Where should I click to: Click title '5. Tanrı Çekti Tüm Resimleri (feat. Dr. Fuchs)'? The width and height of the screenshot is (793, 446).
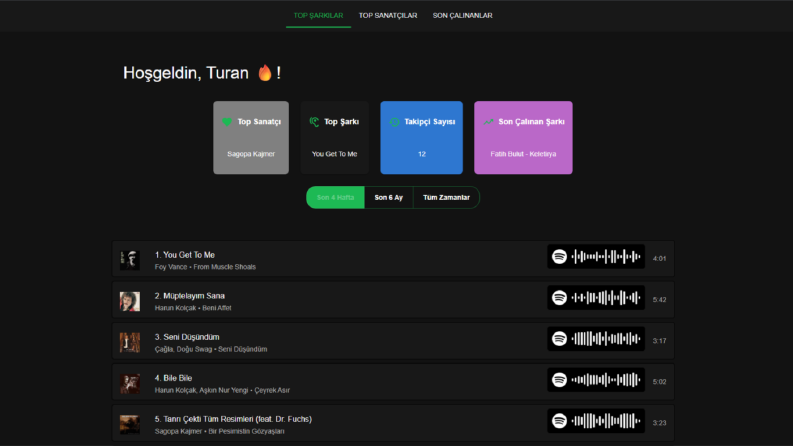coord(233,419)
